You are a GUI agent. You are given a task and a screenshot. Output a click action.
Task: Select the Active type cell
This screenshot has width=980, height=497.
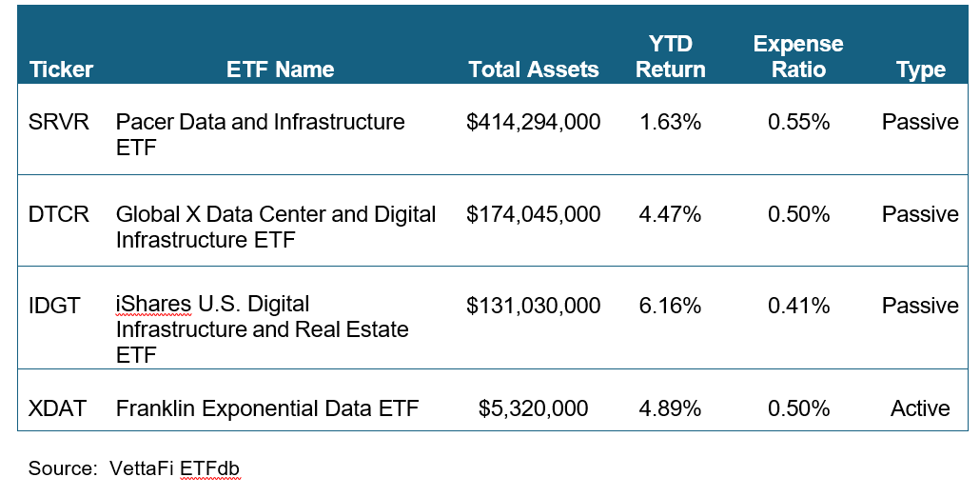[x=920, y=408]
